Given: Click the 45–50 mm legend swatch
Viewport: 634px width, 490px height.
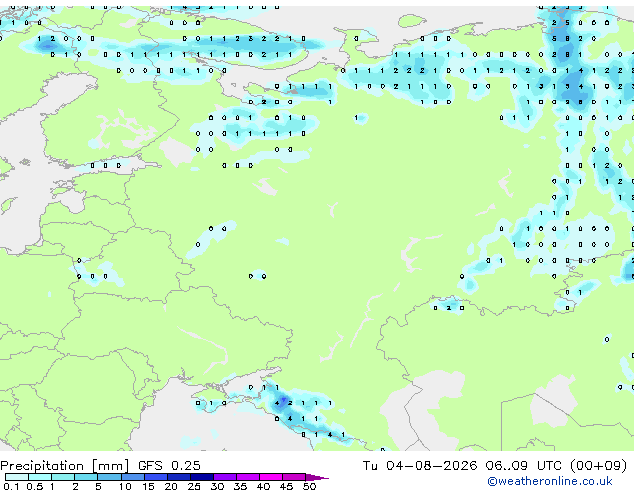Looking at the screenshot, I should coord(294,477).
